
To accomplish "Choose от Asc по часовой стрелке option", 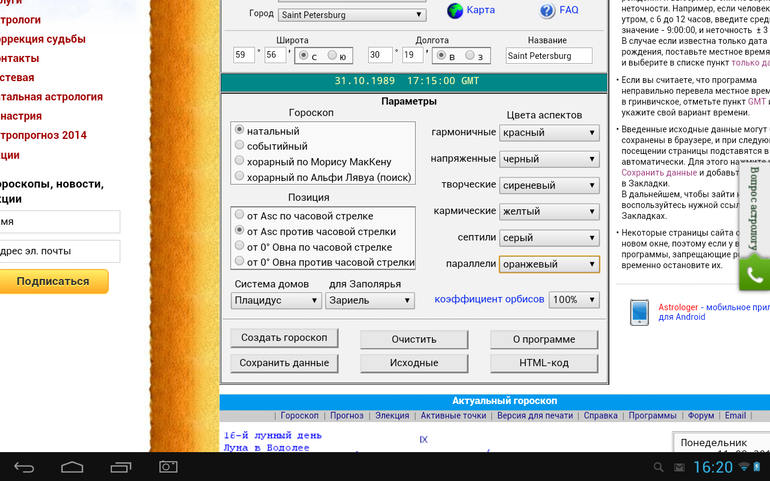I will pyautogui.click(x=239, y=215).
